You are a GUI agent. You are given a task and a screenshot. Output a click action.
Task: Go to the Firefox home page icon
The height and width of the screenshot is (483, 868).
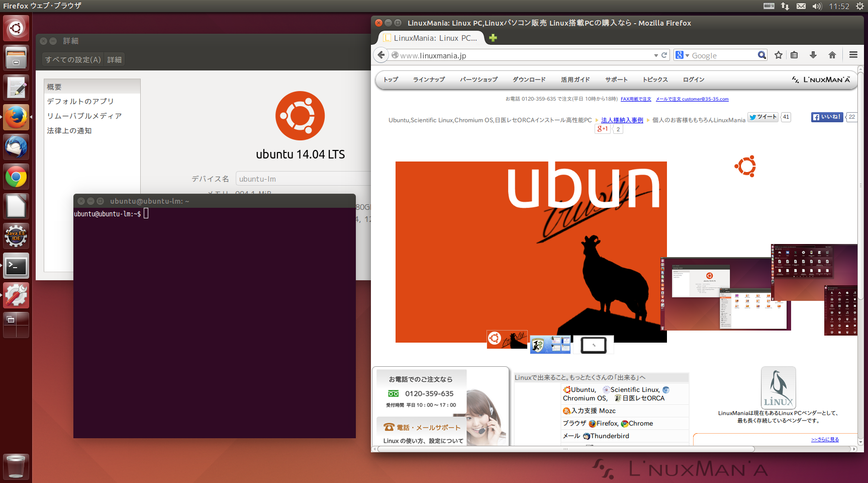coord(832,55)
